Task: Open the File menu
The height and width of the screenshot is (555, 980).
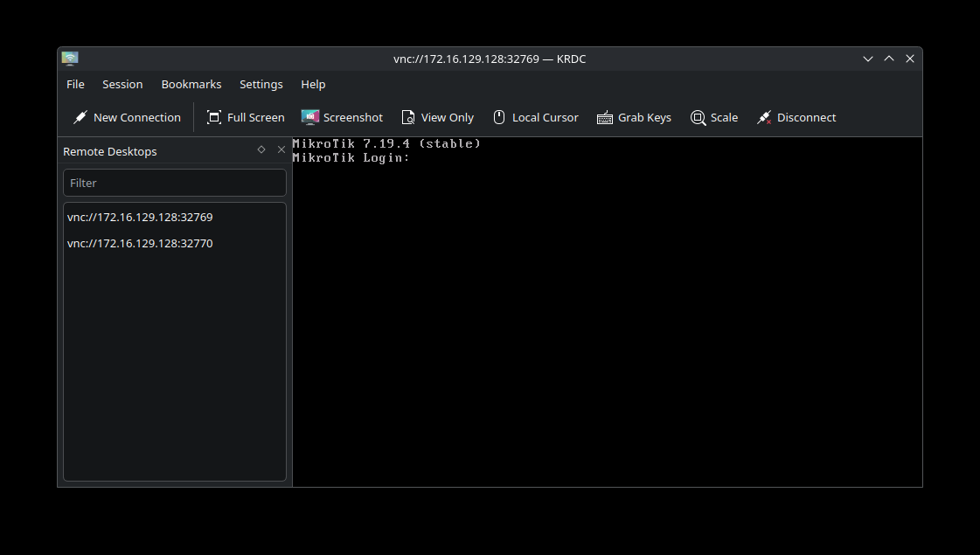Action: [x=76, y=85]
